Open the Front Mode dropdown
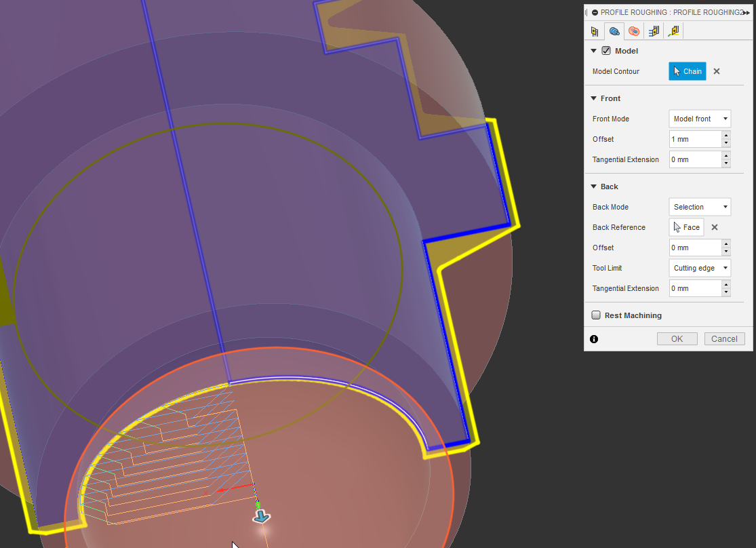This screenshot has width=756, height=548. pos(700,119)
